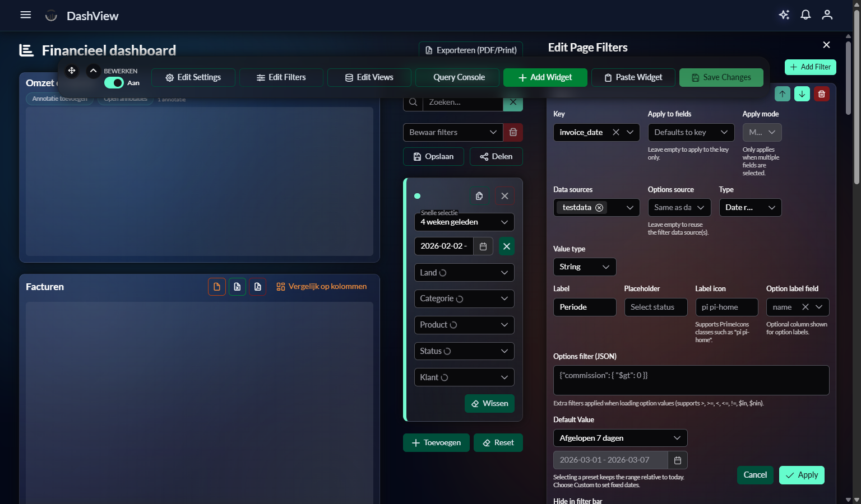Viewport: 861px width, 504px height.
Task: Toggle the Bewerken edit mode switch
Action: (114, 83)
